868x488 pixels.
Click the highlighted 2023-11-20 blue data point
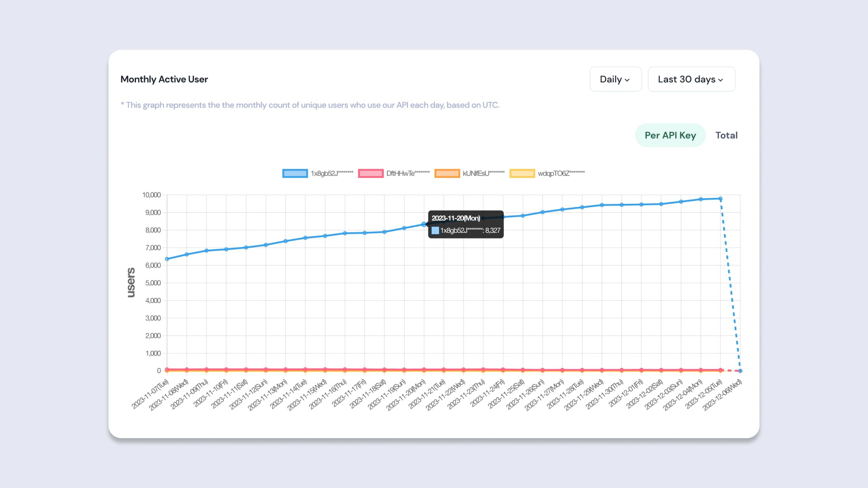[x=424, y=224]
